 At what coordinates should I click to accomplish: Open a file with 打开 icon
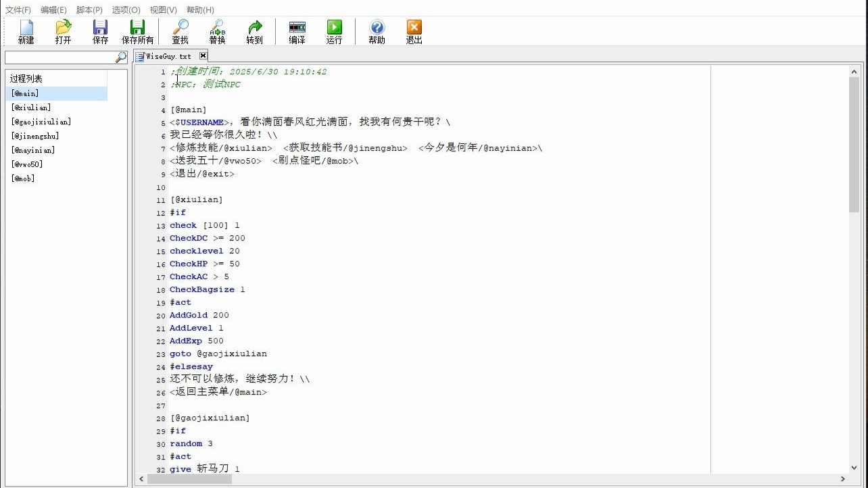point(64,32)
